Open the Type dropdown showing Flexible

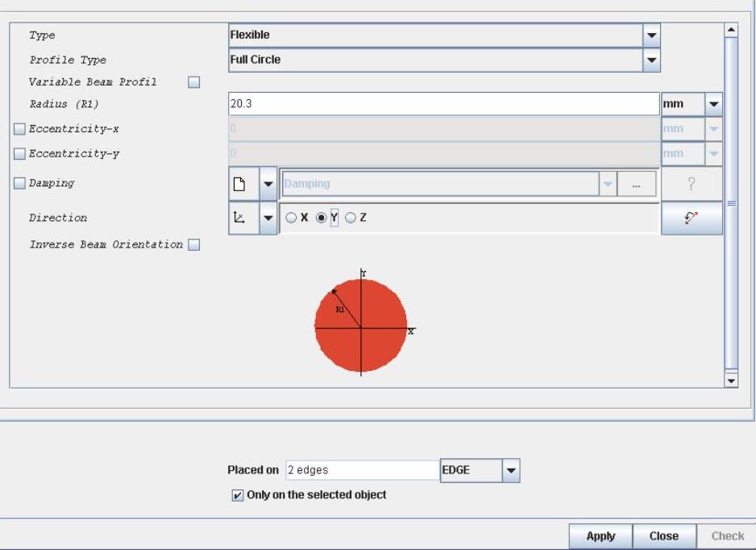click(x=652, y=35)
